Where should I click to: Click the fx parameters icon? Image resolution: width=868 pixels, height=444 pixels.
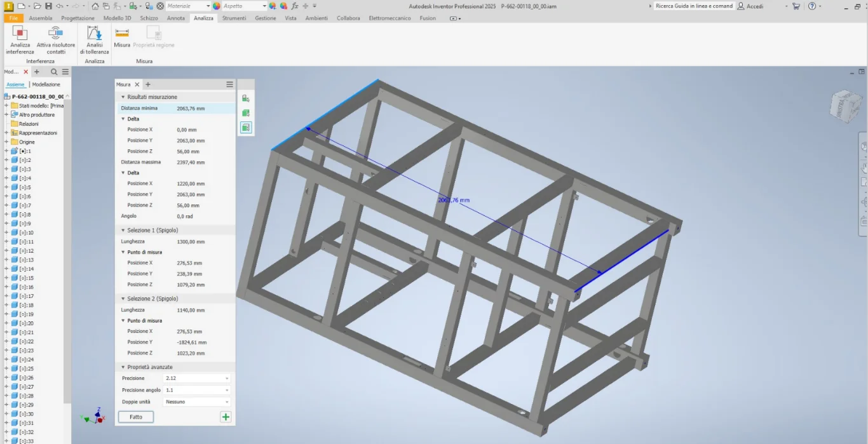[294, 6]
